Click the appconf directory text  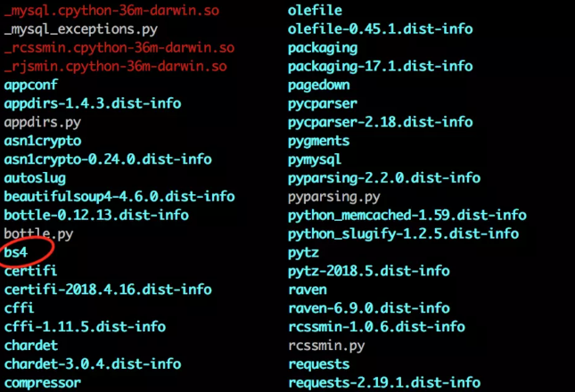click(x=31, y=86)
